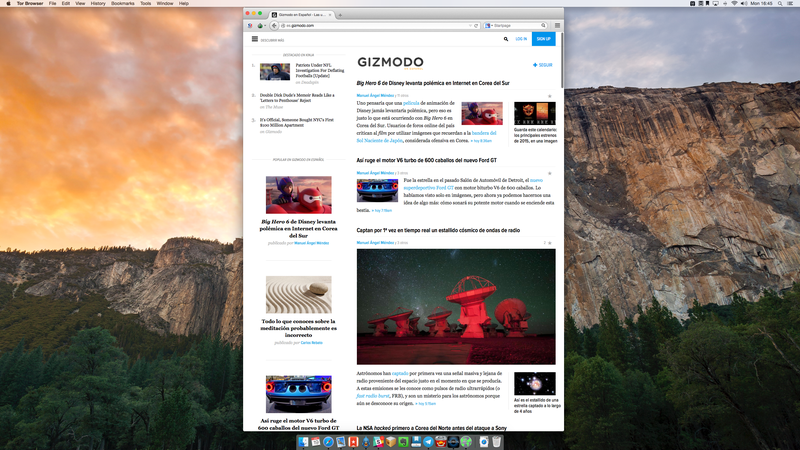800x450 pixels.
Task: Open the Help menu
Action: point(184,4)
